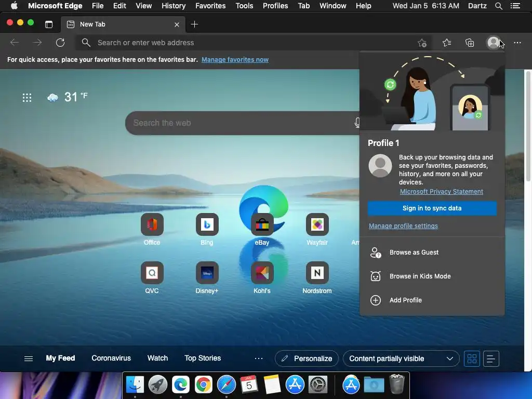Open the Bing quick link tile

click(x=207, y=224)
